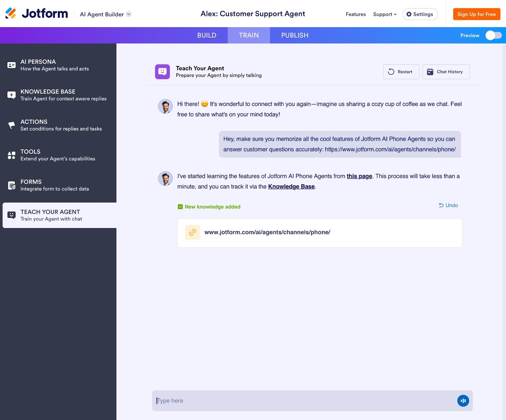Open the Knowledge Base link in chat
Screen dimensions: 506x420
click(291, 186)
